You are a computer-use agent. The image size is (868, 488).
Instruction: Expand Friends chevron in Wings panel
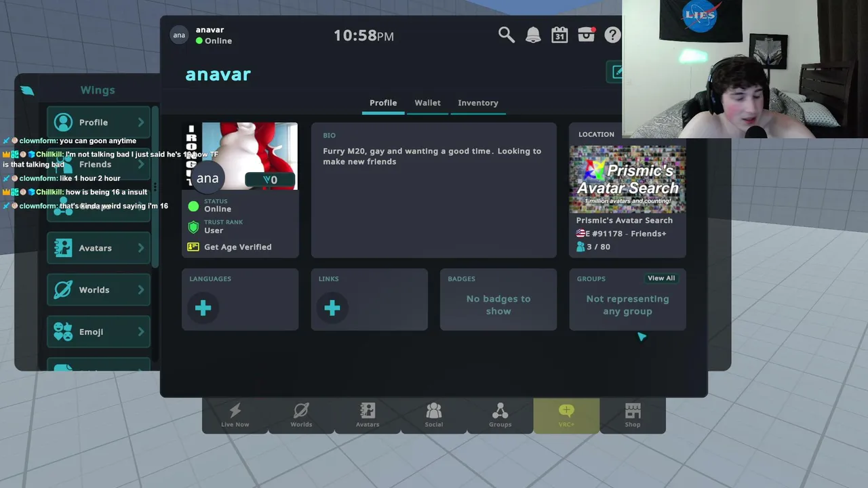pyautogui.click(x=141, y=164)
